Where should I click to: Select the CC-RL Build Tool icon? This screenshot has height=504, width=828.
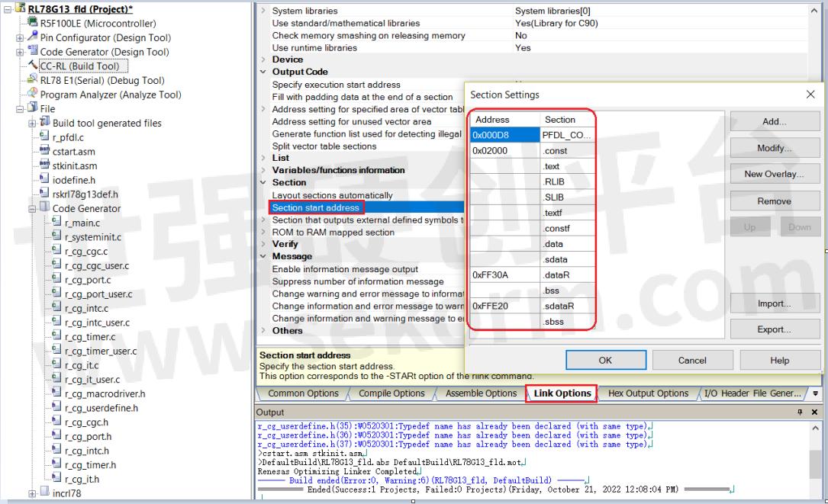point(33,66)
